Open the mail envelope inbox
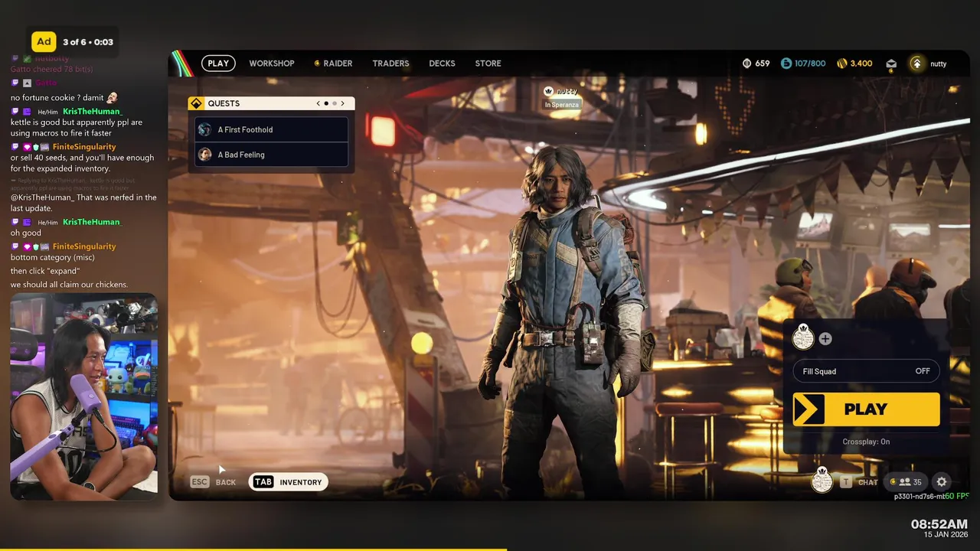 (891, 64)
